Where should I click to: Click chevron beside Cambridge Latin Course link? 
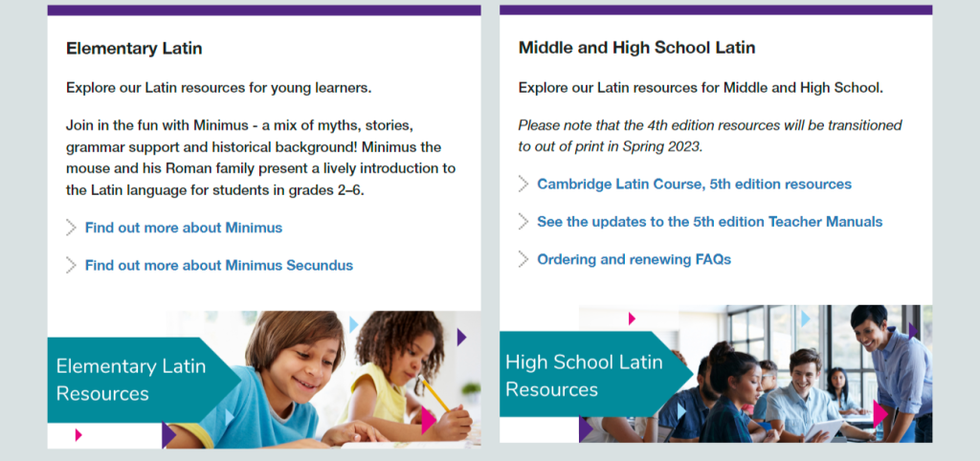point(523,184)
